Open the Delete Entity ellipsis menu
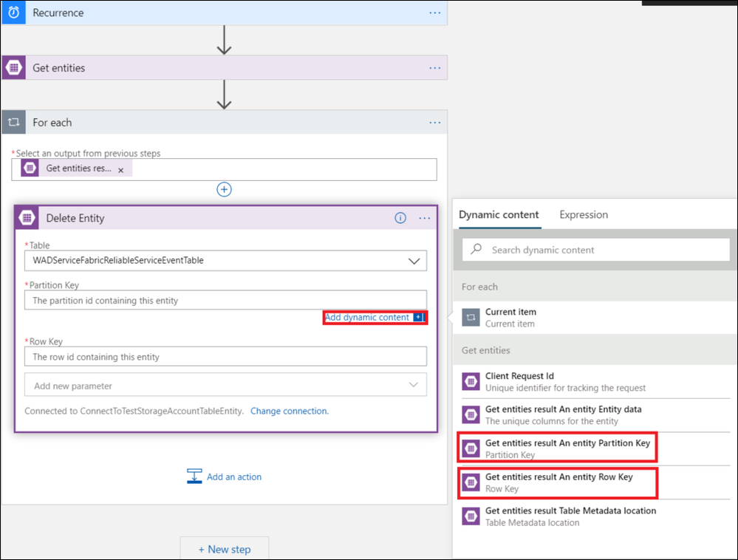This screenshot has width=738, height=560. coord(425,218)
